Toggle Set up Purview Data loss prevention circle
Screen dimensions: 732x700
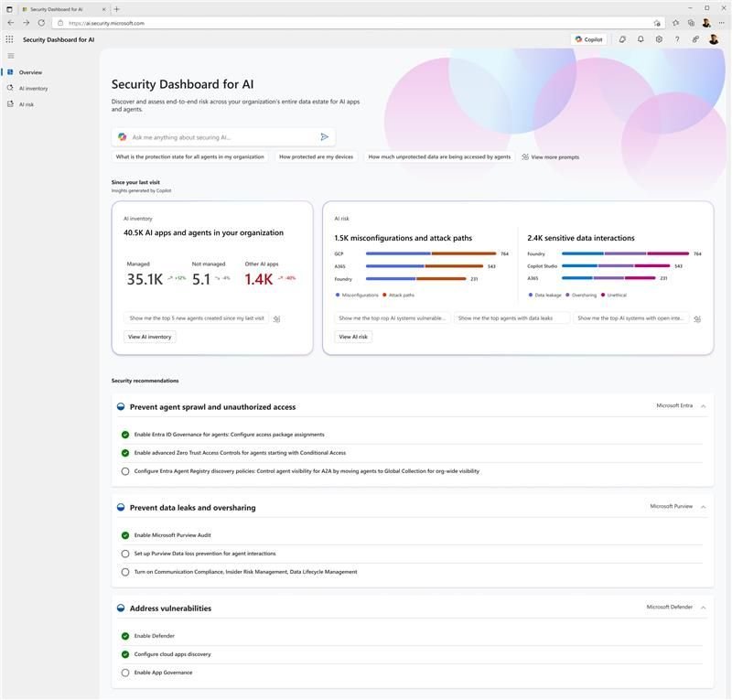pyautogui.click(x=125, y=554)
